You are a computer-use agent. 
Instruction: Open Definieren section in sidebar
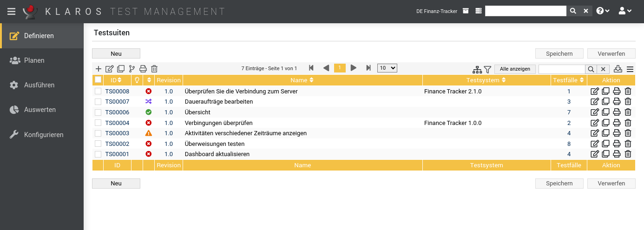click(x=42, y=36)
